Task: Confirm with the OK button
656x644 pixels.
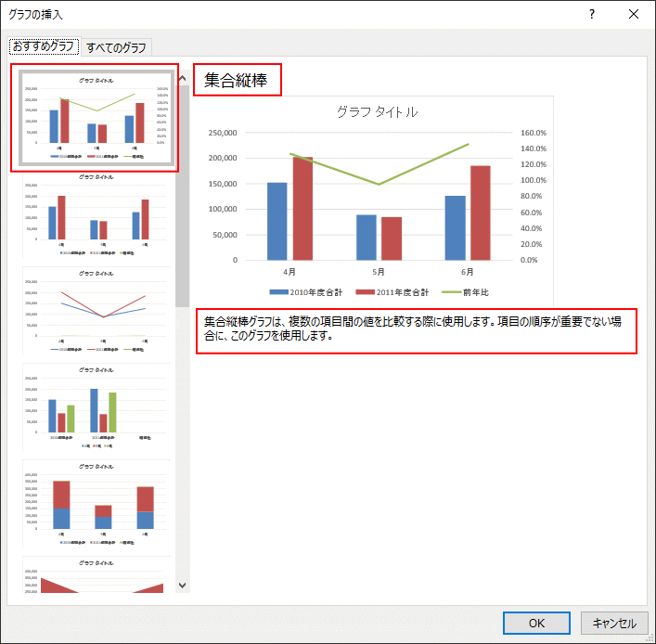Action: [x=536, y=623]
